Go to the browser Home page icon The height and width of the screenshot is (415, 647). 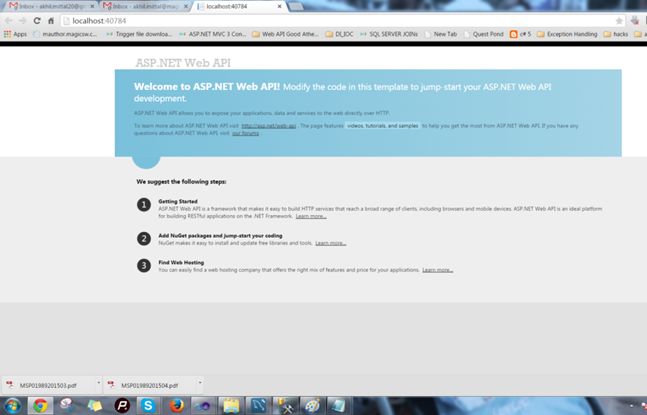click(x=51, y=21)
